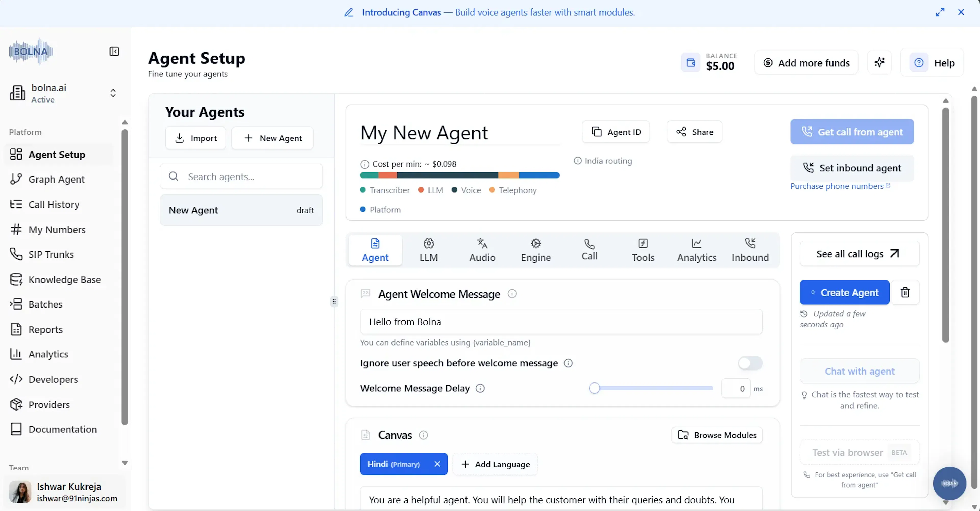The image size is (980, 511).
Task: Toggle Ignore user speech before welcome message
Action: [x=750, y=363]
